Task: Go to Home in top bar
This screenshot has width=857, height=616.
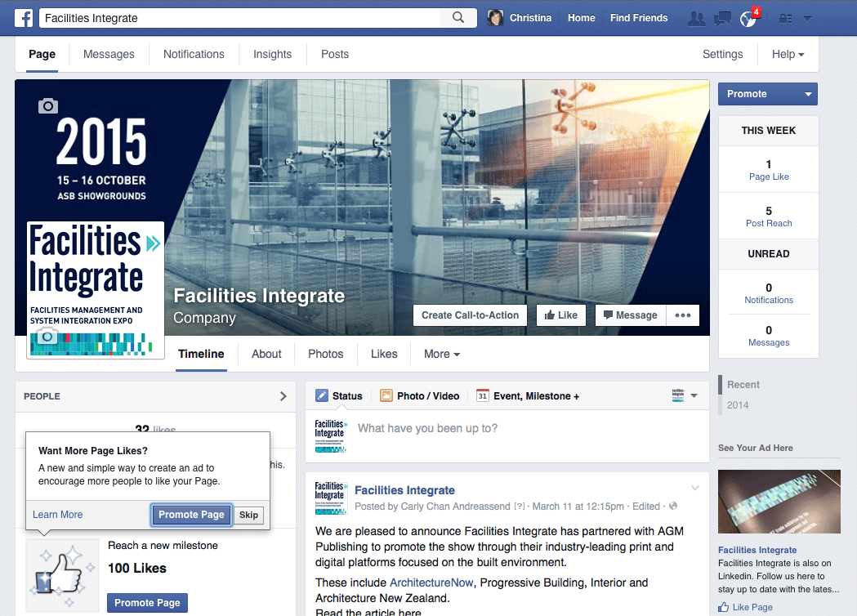Action: (x=581, y=18)
